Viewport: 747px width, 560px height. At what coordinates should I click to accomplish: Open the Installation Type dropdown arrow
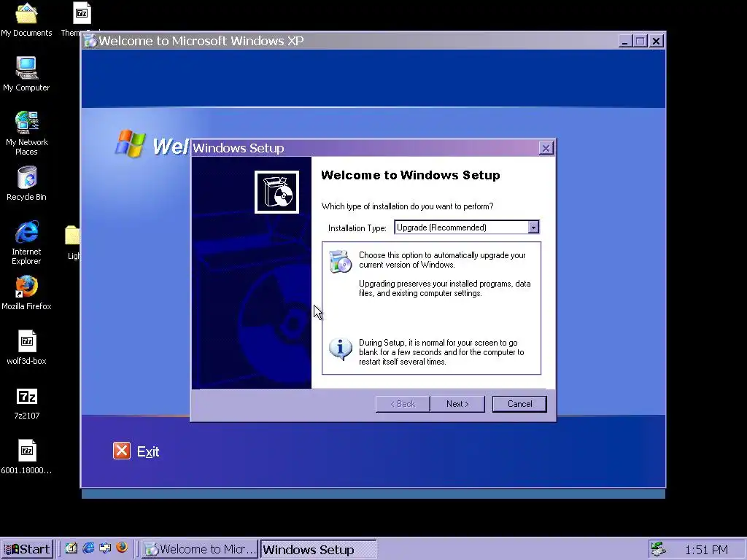pyautogui.click(x=533, y=227)
